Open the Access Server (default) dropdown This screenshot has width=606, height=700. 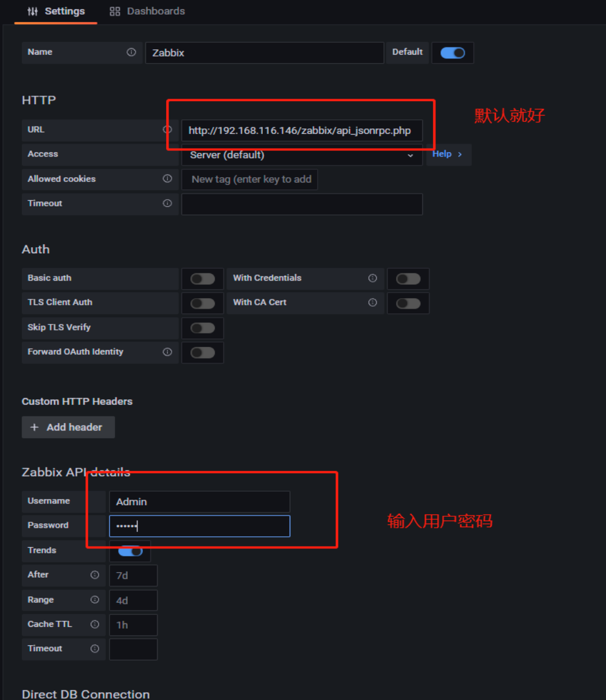click(x=302, y=155)
